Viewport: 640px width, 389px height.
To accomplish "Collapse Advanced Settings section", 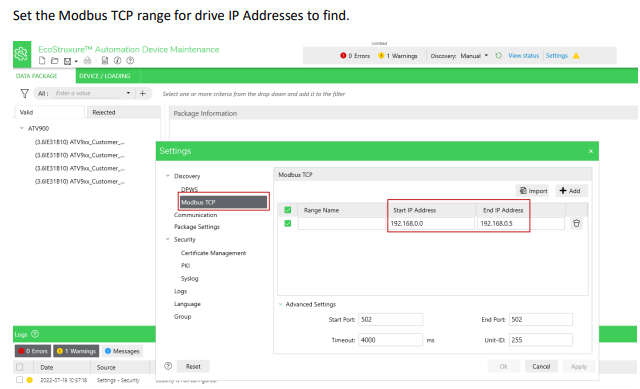I will [280, 304].
